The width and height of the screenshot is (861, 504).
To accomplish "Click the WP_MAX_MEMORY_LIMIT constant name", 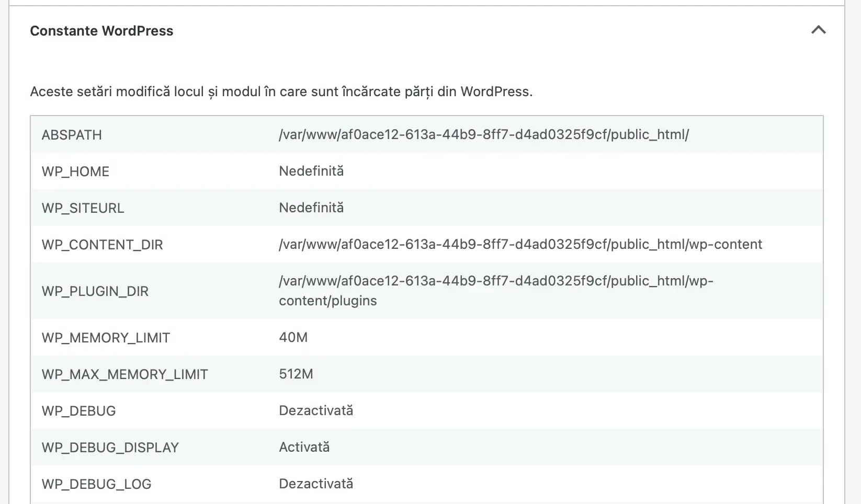I will [x=124, y=374].
